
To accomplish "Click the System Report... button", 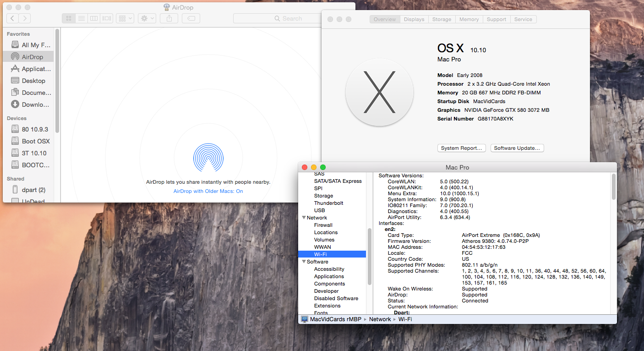I will (x=462, y=148).
